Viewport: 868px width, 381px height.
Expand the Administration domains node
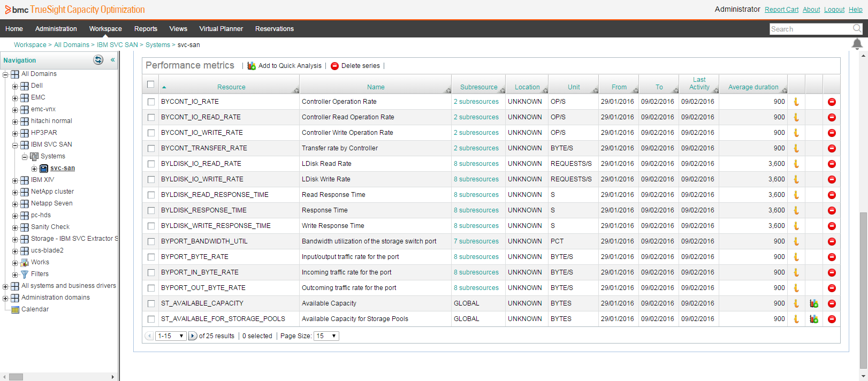click(x=5, y=298)
